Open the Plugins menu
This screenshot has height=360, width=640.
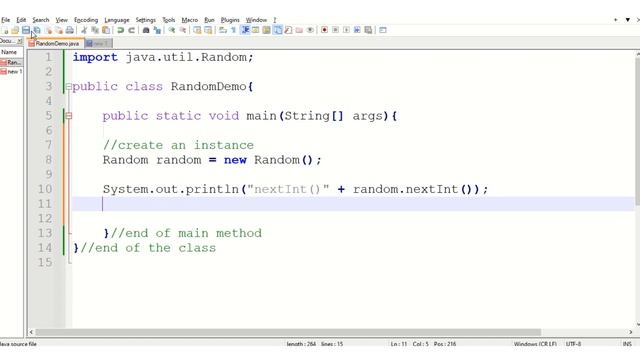(x=230, y=20)
